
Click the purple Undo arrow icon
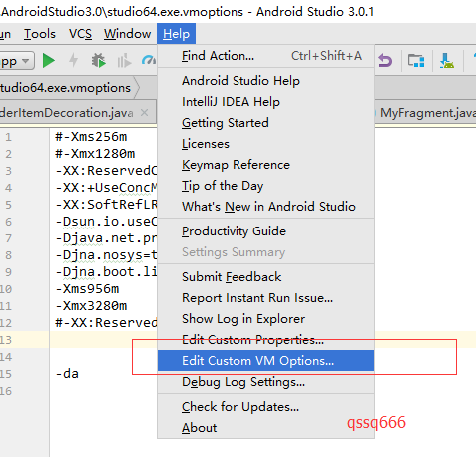pos(385,61)
